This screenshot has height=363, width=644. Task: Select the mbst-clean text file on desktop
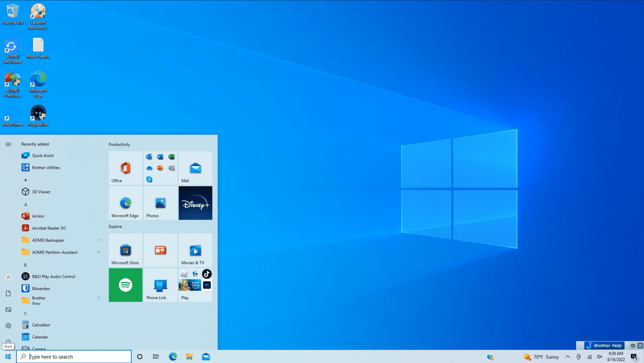click(x=38, y=48)
